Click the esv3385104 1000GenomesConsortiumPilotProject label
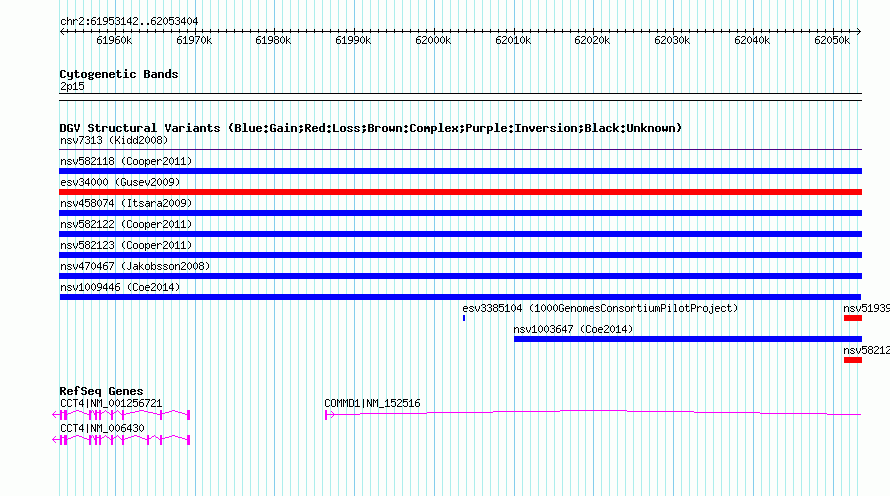 point(600,308)
